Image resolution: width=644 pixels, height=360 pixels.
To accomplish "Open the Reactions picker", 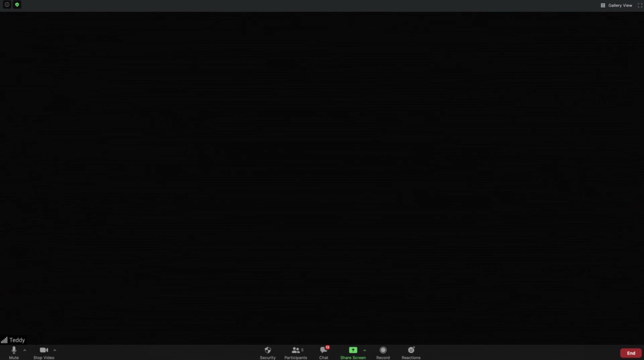I will point(411,353).
